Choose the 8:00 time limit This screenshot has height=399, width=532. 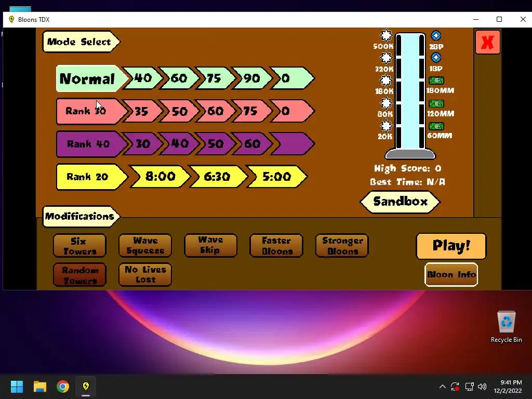tap(160, 177)
